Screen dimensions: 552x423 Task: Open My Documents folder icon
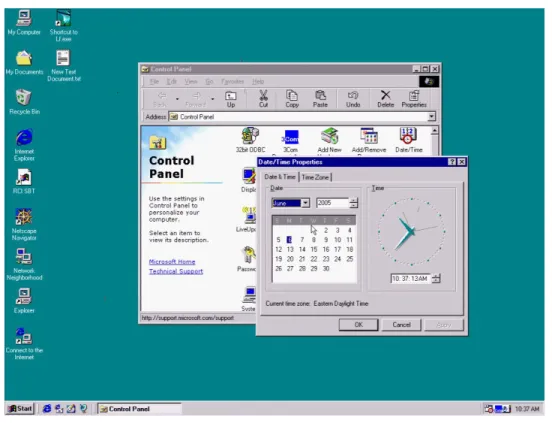coord(24,63)
